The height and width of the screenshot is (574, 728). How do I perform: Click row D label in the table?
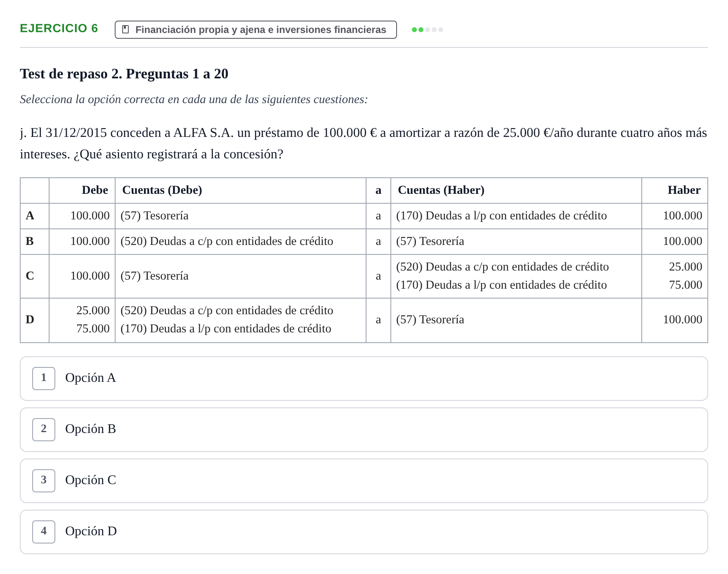click(30, 320)
